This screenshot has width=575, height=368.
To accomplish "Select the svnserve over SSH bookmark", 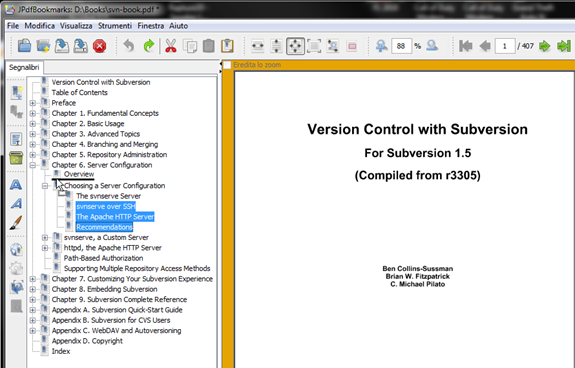I will pyautogui.click(x=106, y=206).
